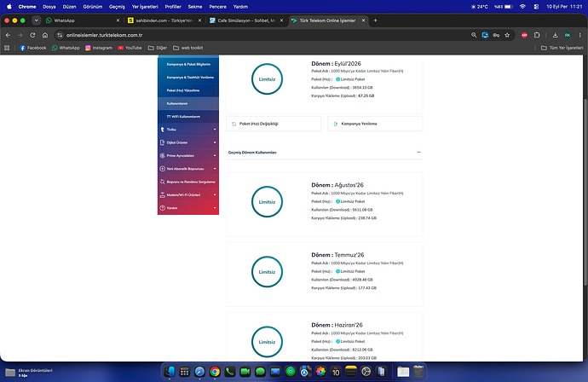The width and height of the screenshot is (588, 382).
Task: Open TT WiFi Kullanımlarım menu item
Action: pyautogui.click(x=188, y=117)
